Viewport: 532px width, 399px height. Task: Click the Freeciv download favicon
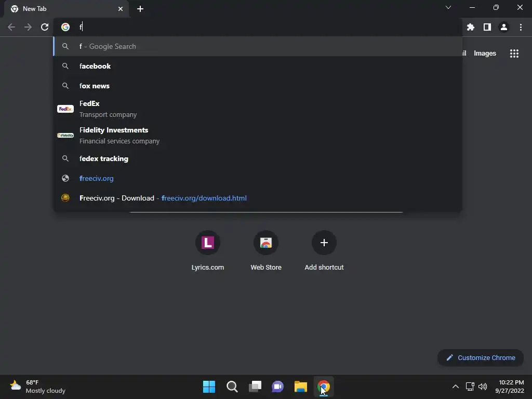[65, 198]
